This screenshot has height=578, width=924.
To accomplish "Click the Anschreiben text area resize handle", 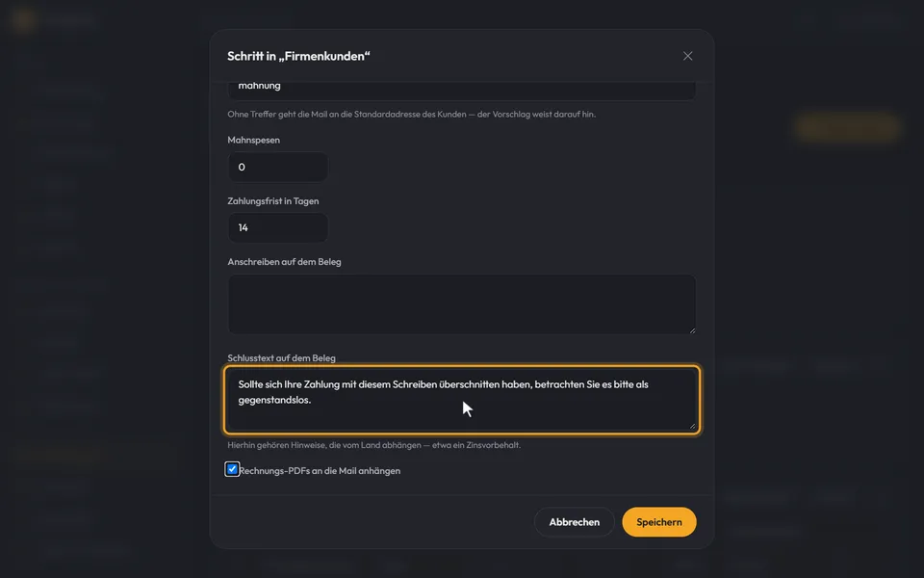I will [x=692, y=330].
